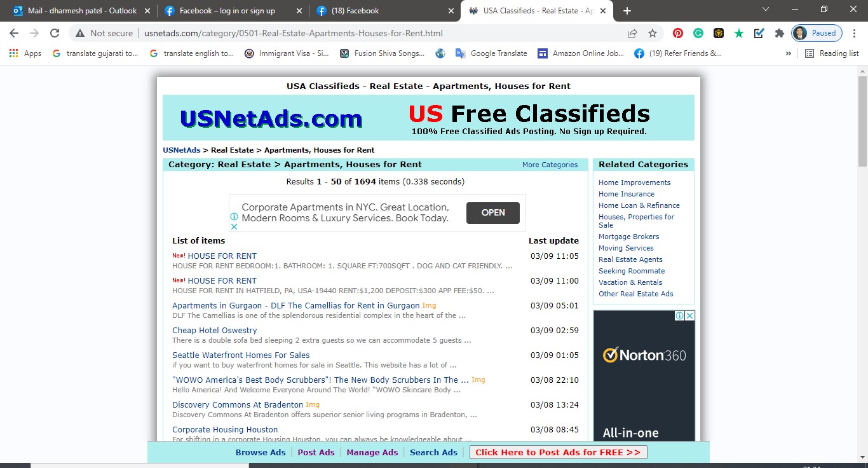Click the browser Forward arrow
Image resolution: width=868 pixels, height=468 pixels.
34,33
